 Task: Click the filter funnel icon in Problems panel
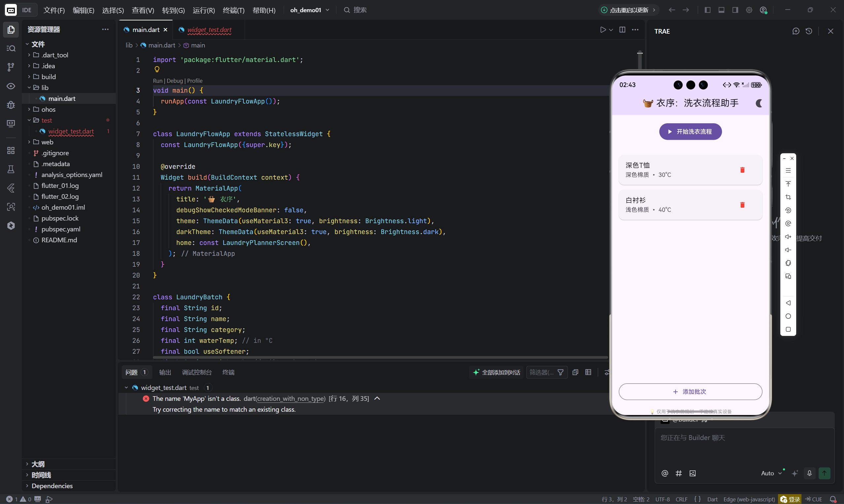[x=560, y=372]
